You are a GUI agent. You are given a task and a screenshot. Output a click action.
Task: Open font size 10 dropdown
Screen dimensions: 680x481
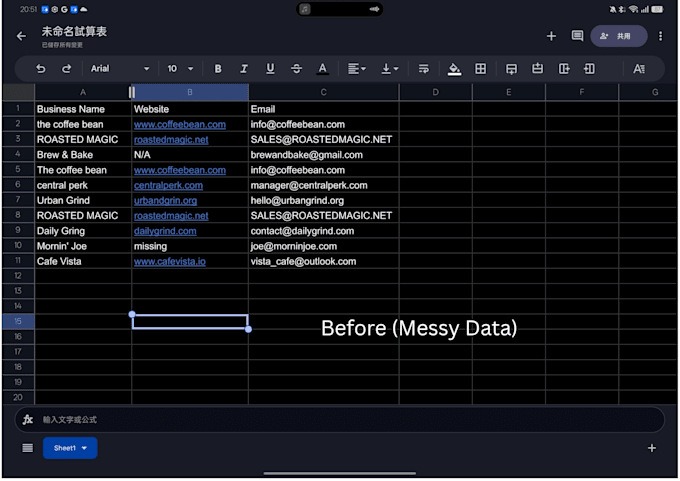(180, 69)
